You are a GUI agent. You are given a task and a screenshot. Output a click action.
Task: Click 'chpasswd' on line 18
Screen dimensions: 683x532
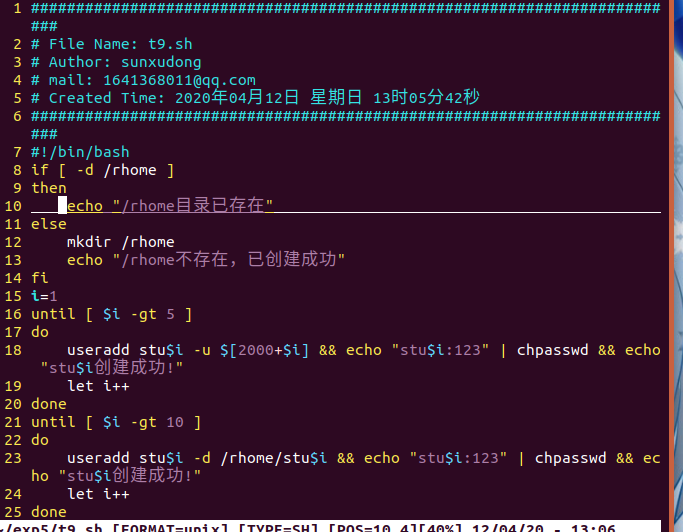coord(552,350)
